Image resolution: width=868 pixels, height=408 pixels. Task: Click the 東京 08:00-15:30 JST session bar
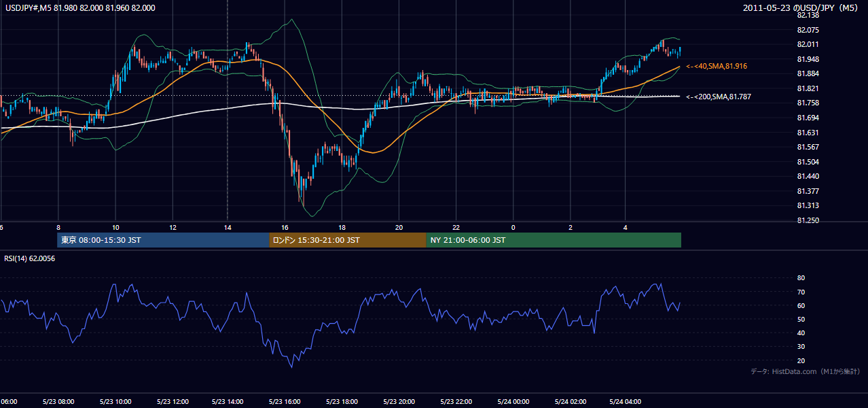(x=163, y=240)
